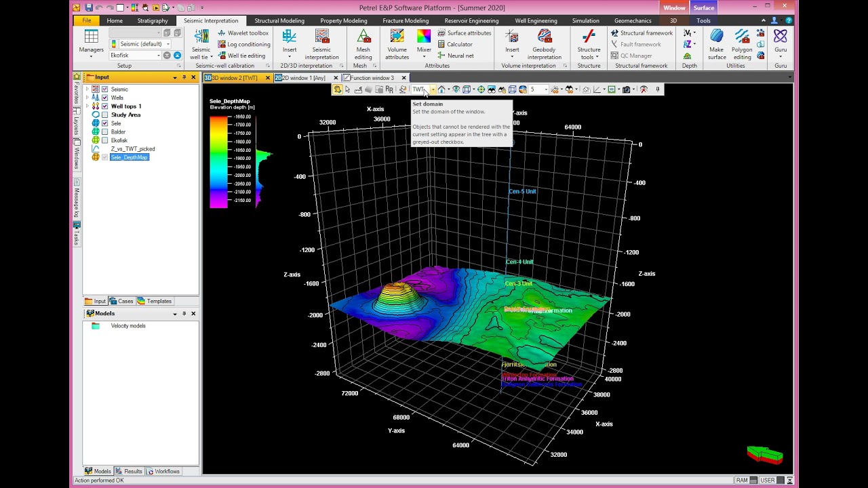Show the Balder surface checkbox
This screenshot has height=488, width=868.
coord(104,131)
